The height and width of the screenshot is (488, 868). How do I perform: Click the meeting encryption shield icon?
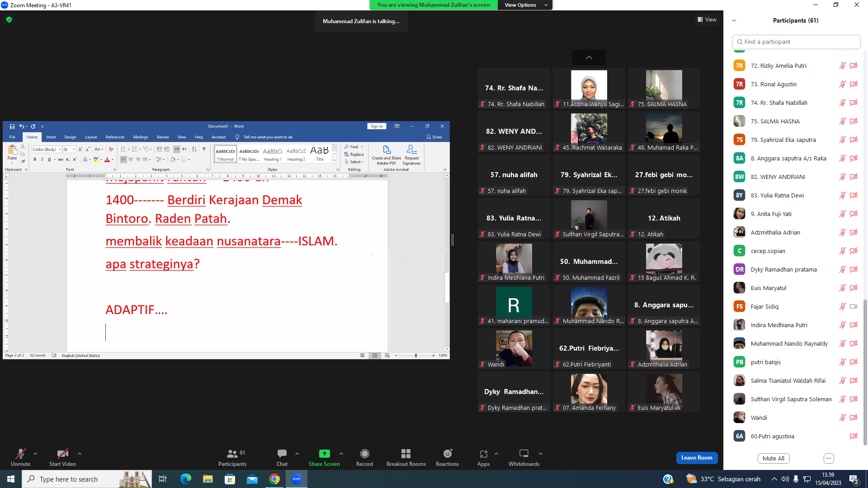click(9, 19)
